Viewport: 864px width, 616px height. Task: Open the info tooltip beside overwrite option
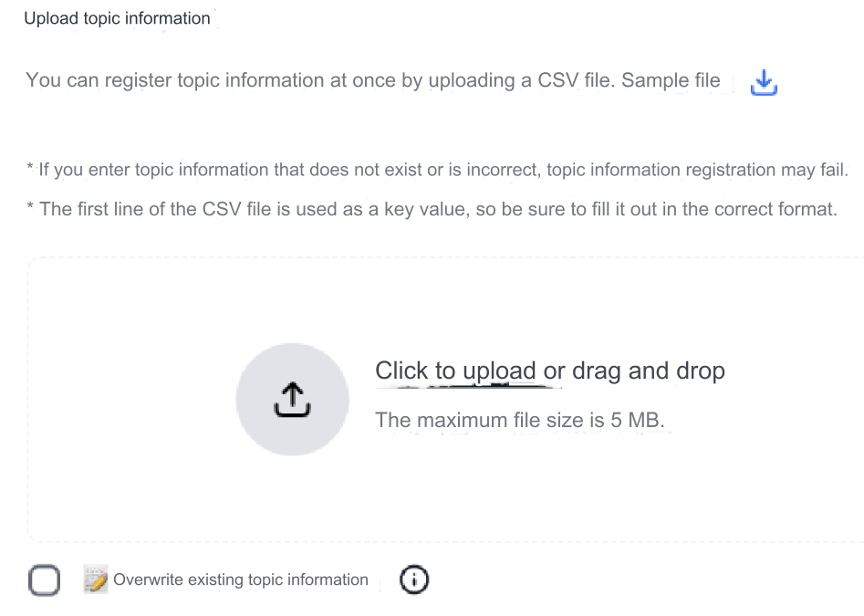[x=414, y=579]
